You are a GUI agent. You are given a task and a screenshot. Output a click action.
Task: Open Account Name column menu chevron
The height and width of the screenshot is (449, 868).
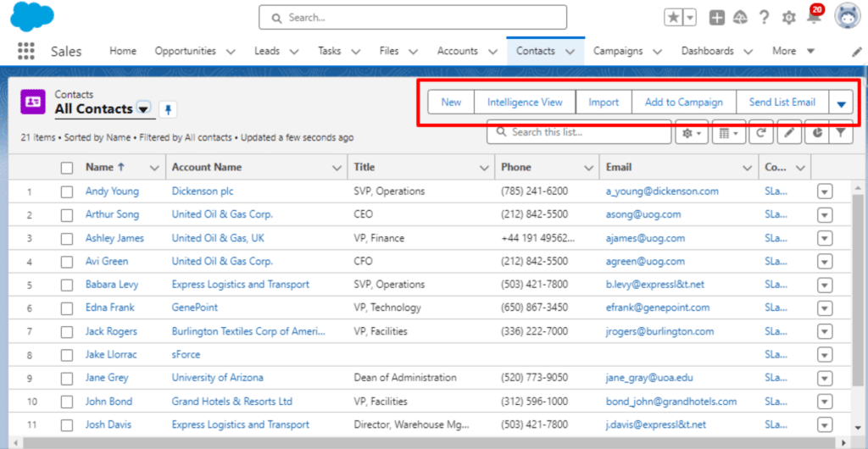pos(336,168)
